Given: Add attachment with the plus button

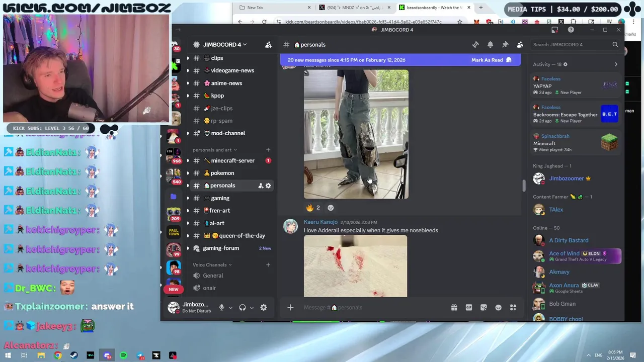Looking at the screenshot, I should click(x=290, y=307).
